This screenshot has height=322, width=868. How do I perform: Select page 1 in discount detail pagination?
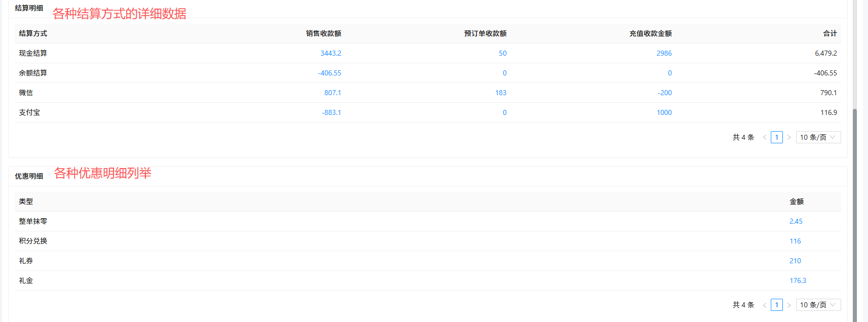tap(777, 305)
